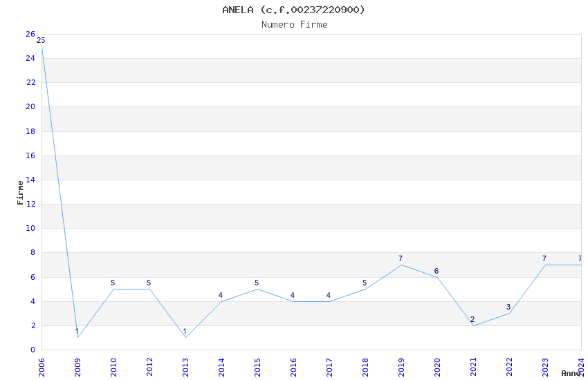Click the chart title ANELA (c.f.00237220900)

[293, 10]
